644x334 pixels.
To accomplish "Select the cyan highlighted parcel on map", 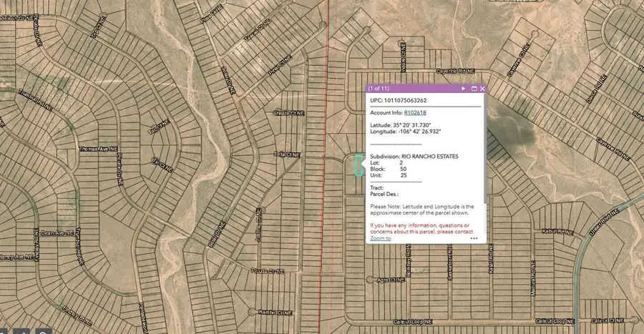I will (x=358, y=165).
